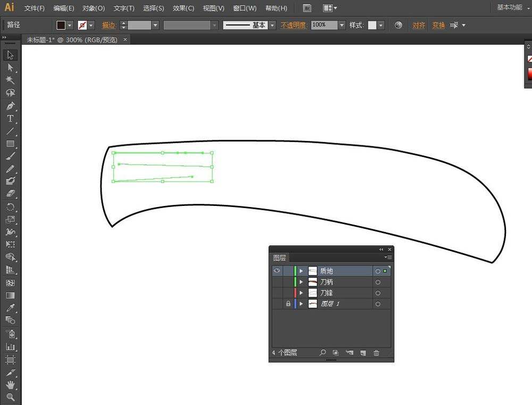Image resolution: width=532 pixels, height=405 pixels.
Task: Target the 质地 layer circle
Action: [x=378, y=271]
